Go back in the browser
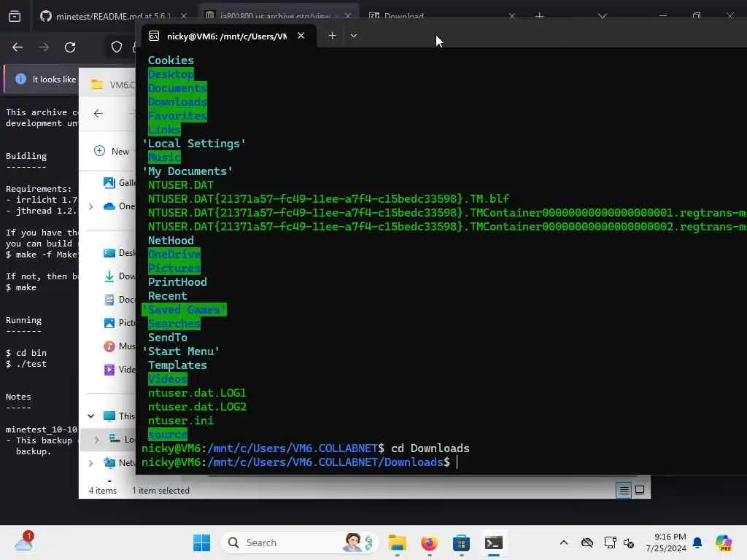The width and height of the screenshot is (747, 560). coord(18,47)
